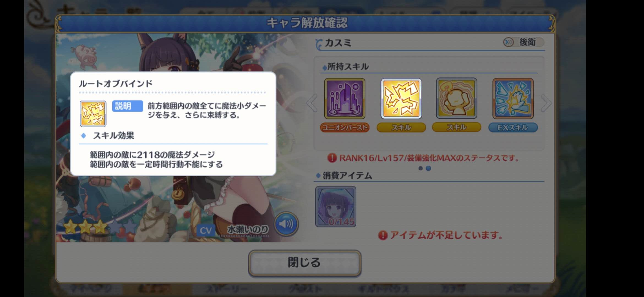Click the ルートオブバインド skill icon in the popup
This screenshot has width=644, height=297.
pos(93,114)
